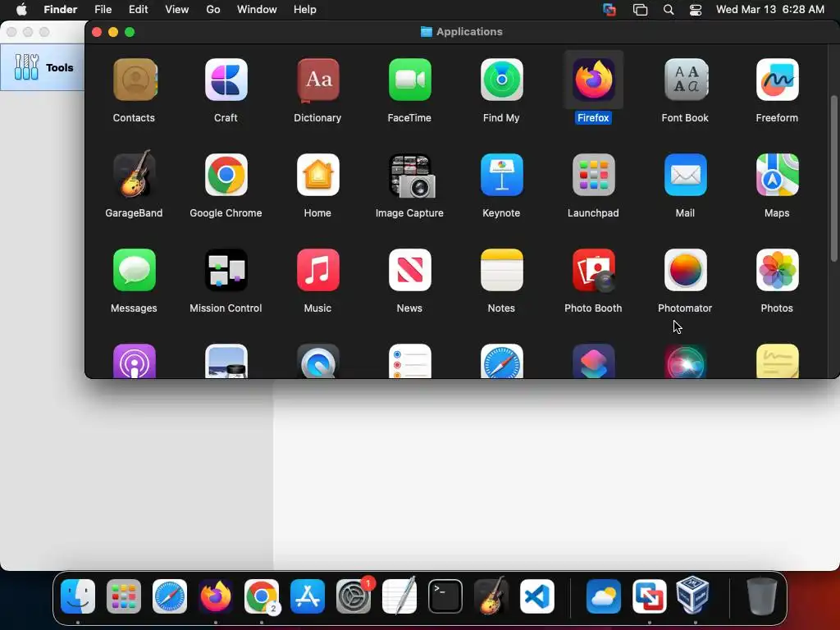Image resolution: width=840 pixels, height=630 pixels.
Task: Click the Mail app icon
Action: [x=686, y=175]
